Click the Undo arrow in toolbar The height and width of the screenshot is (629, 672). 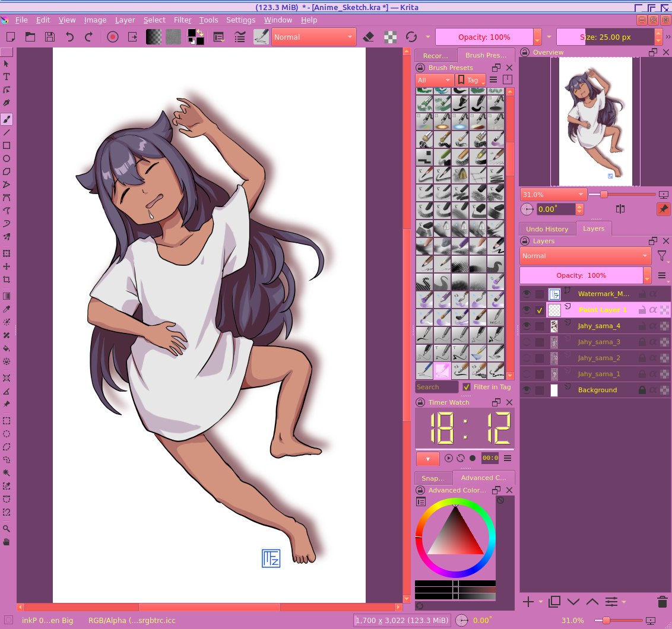coord(70,37)
